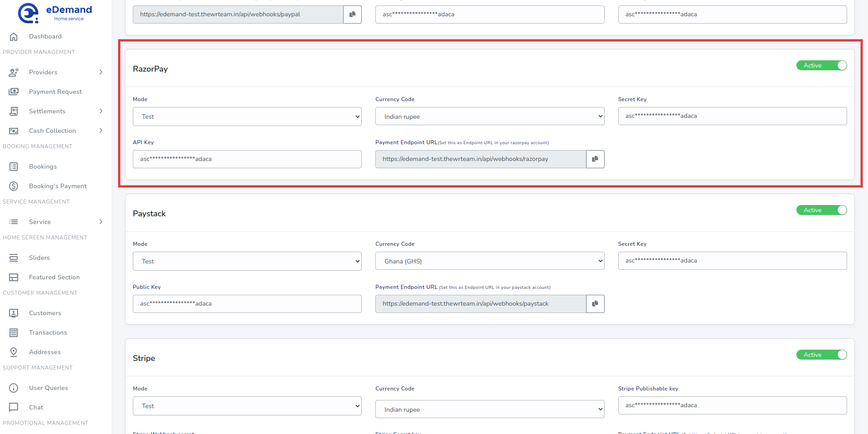Click the eDemand logo icon
Screen dimensions: 868x434
tap(28, 13)
